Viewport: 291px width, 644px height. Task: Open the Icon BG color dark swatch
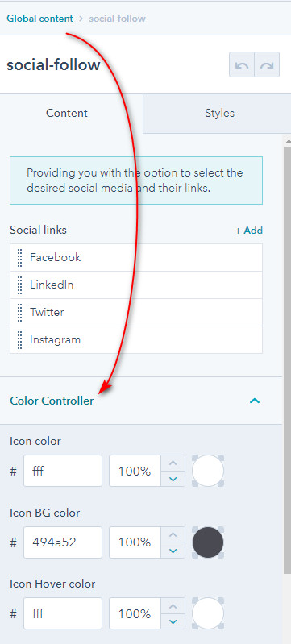coord(208,542)
